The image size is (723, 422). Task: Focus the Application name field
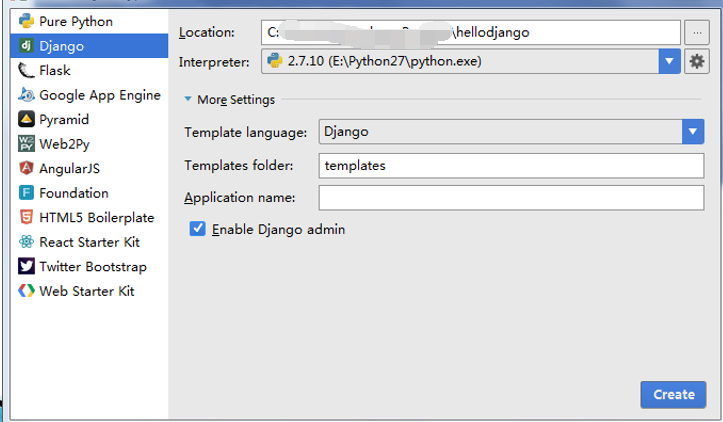(x=511, y=198)
